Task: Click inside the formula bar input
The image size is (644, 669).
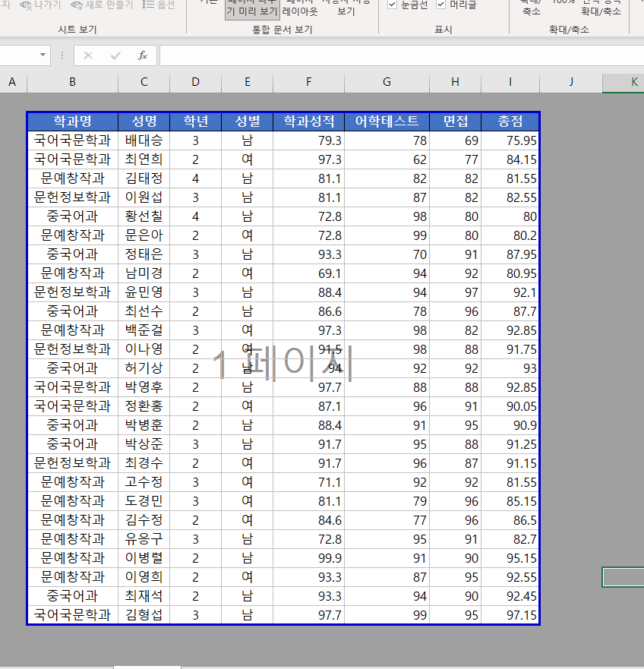Action: pyautogui.click(x=395, y=55)
